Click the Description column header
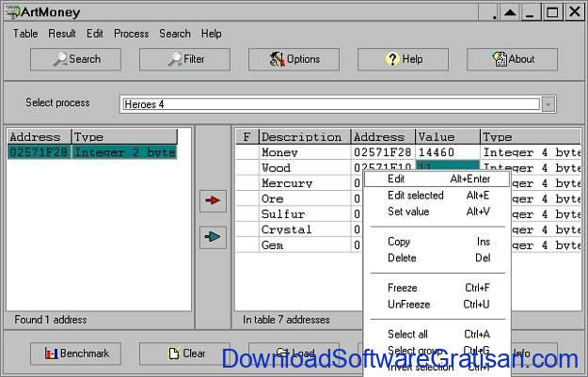Image resolution: width=588 pixels, height=377 pixels. point(305,137)
